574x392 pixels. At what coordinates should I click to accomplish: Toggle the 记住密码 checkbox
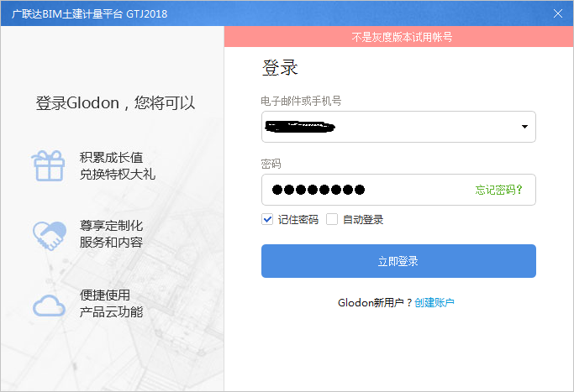(x=267, y=219)
